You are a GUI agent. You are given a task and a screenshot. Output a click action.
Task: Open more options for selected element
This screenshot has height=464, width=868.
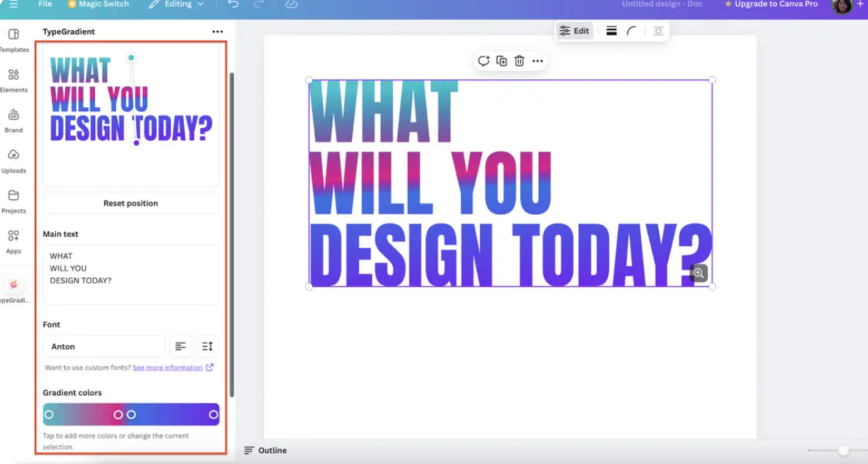tap(537, 61)
